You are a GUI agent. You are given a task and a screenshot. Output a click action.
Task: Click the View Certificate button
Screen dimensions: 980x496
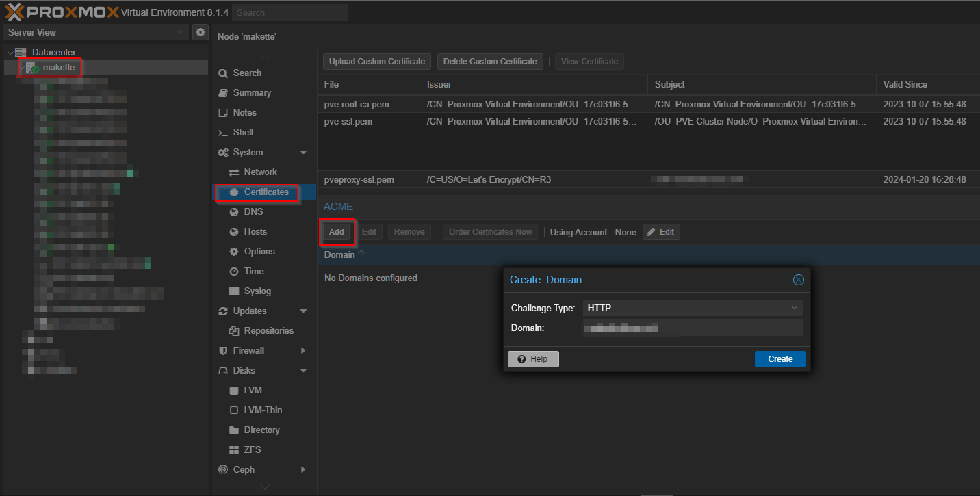(589, 62)
